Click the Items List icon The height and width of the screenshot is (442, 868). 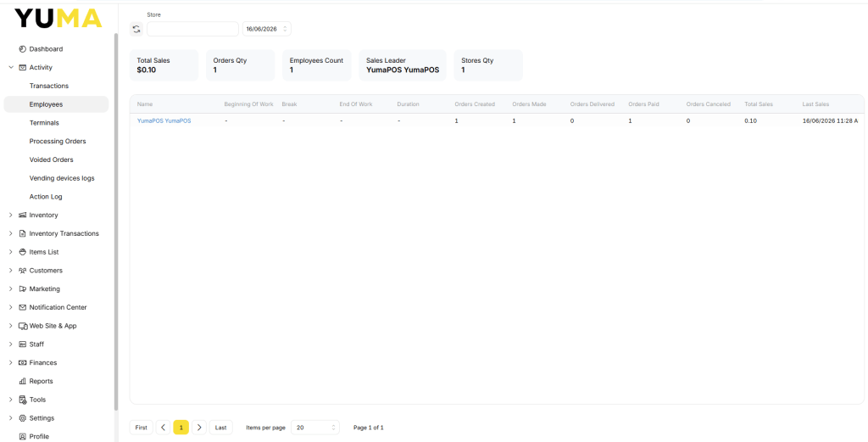(23, 252)
